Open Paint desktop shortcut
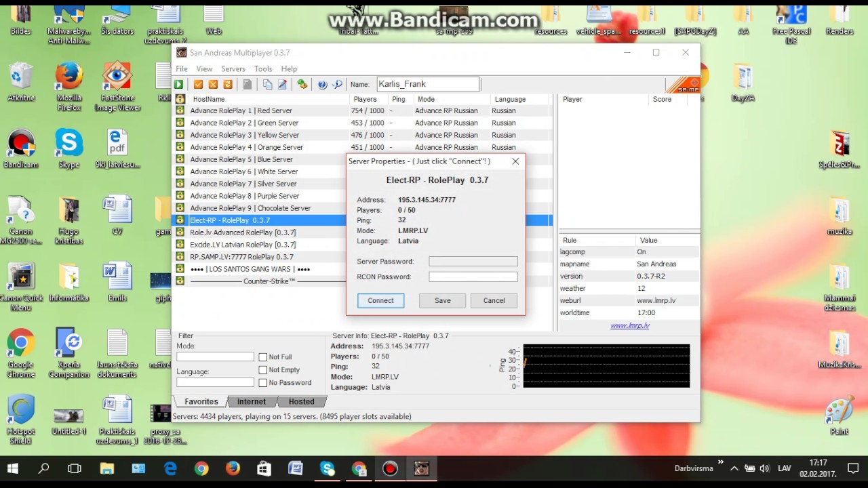868x488 pixels. click(840, 415)
